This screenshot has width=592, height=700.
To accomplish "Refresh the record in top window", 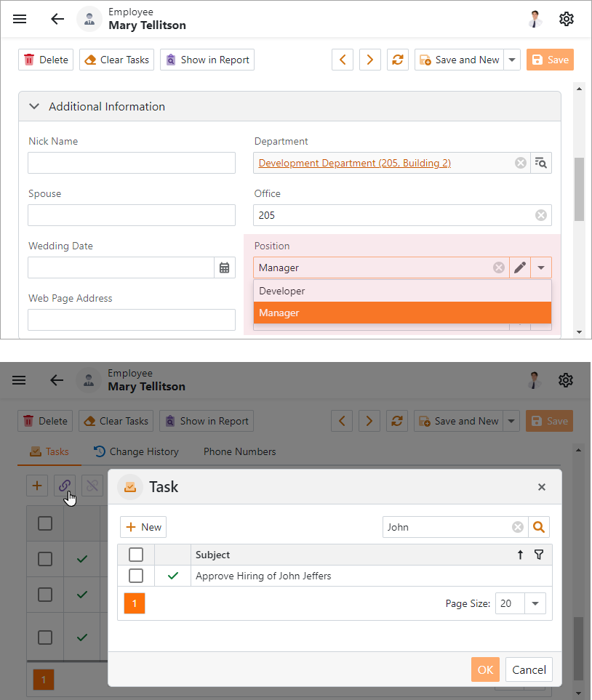I will pyautogui.click(x=398, y=60).
